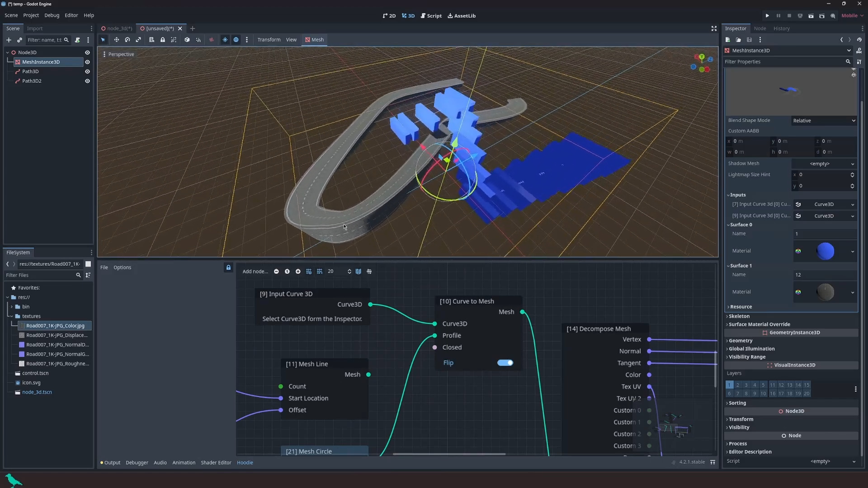Screen dimensions: 868x488
Task: Activate the Move Mode tool
Action: coord(117,40)
